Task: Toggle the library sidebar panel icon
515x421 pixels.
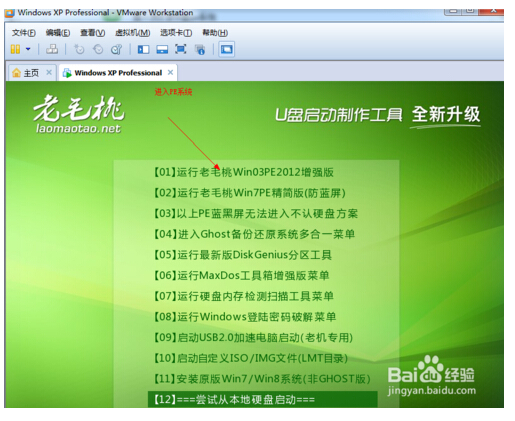Action: 143,50
